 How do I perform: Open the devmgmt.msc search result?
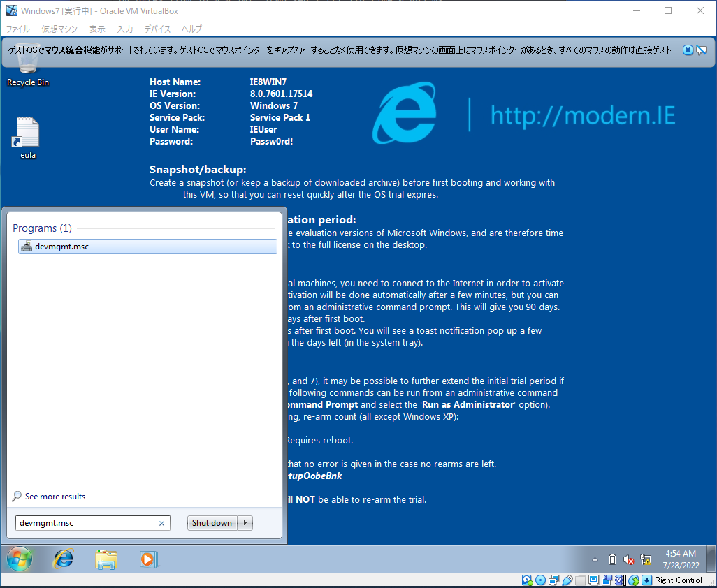coord(147,247)
